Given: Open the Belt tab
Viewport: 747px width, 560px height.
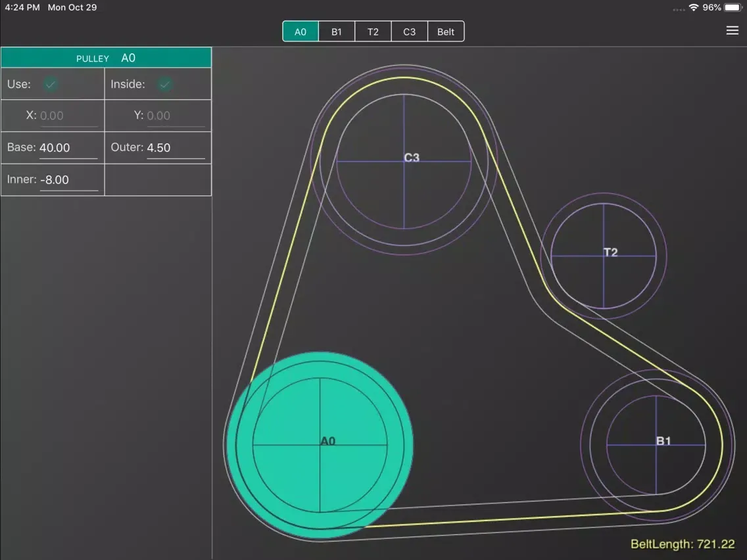Looking at the screenshot, I should [x=446, y=32].
